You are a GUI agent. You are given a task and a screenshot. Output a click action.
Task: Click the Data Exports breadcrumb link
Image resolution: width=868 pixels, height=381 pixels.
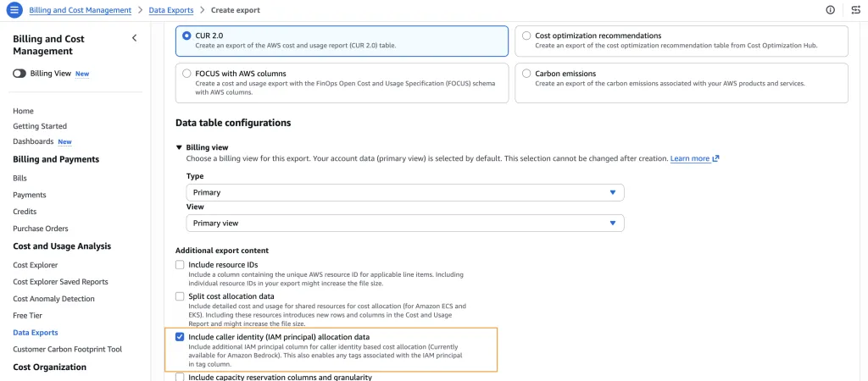171,10
